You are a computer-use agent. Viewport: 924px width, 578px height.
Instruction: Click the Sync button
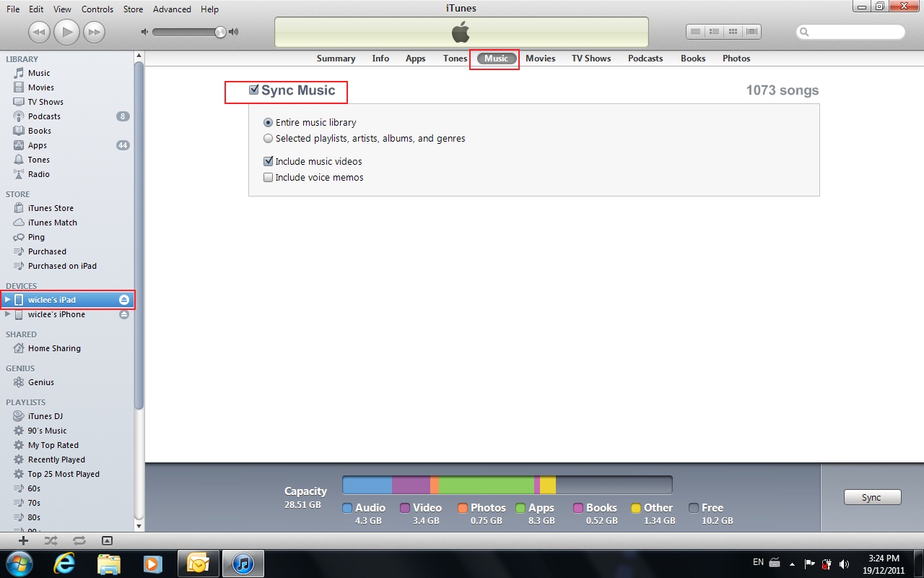tap(872, 498)
